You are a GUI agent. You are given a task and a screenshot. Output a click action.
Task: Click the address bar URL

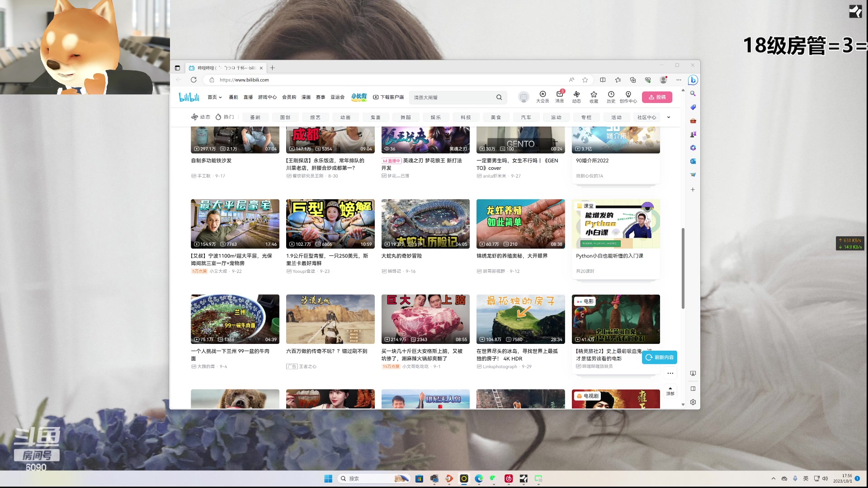244,80
